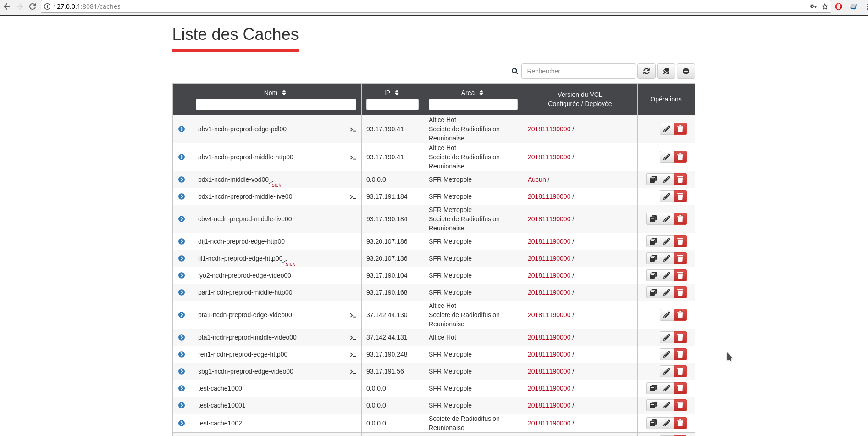
Task: Edit test-cache1002 cache
Action: (x=667, y=423)
